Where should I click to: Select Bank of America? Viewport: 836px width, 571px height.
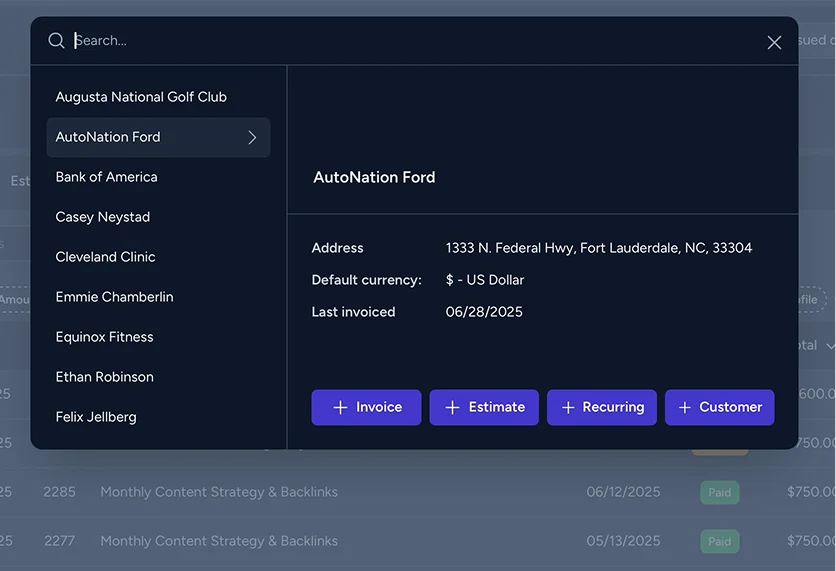[x=158, y=177]
